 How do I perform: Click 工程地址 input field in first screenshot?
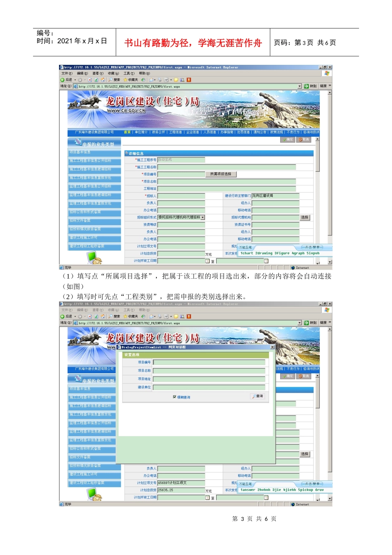[227, 189]
